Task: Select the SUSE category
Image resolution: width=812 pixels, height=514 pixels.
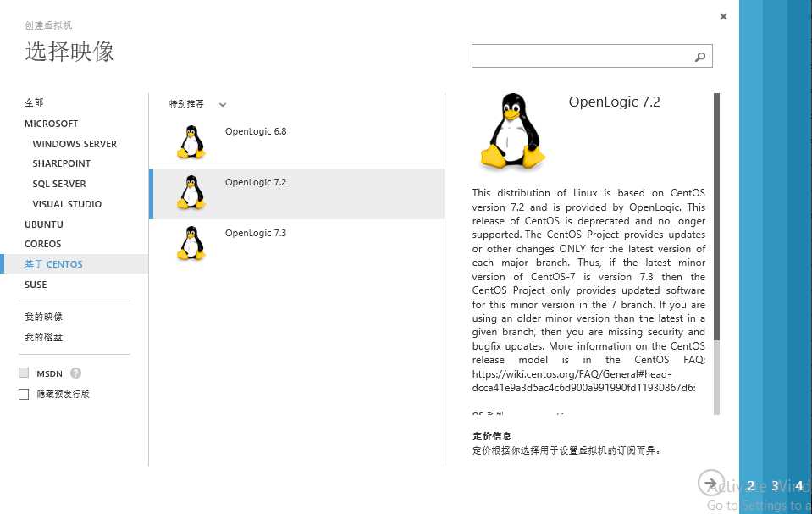Action: tap(36, 285)
